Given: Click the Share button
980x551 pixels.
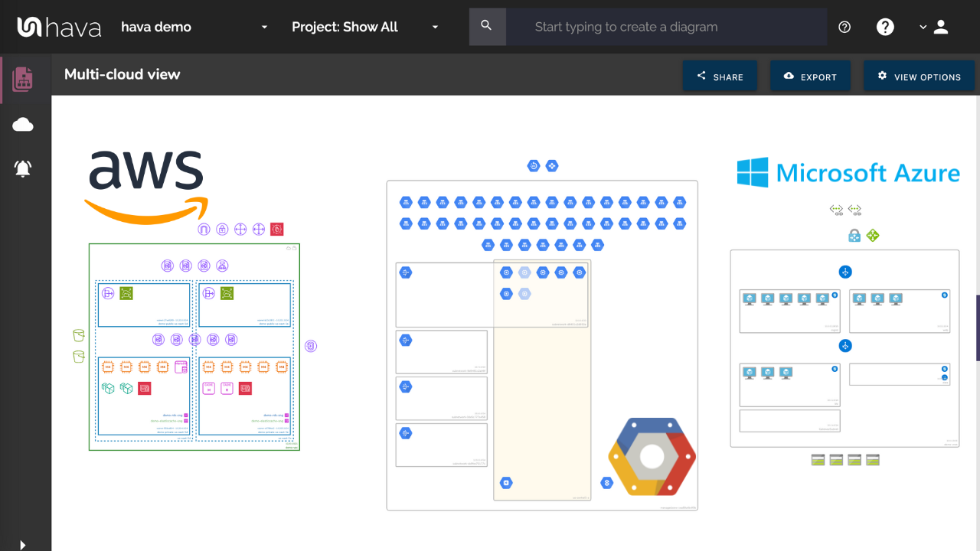Looking at the screenshot, I should 720,77.
